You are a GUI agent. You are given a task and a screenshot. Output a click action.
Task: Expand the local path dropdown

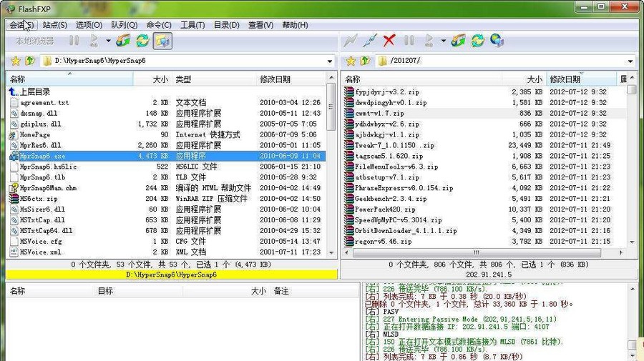[330, 61]
